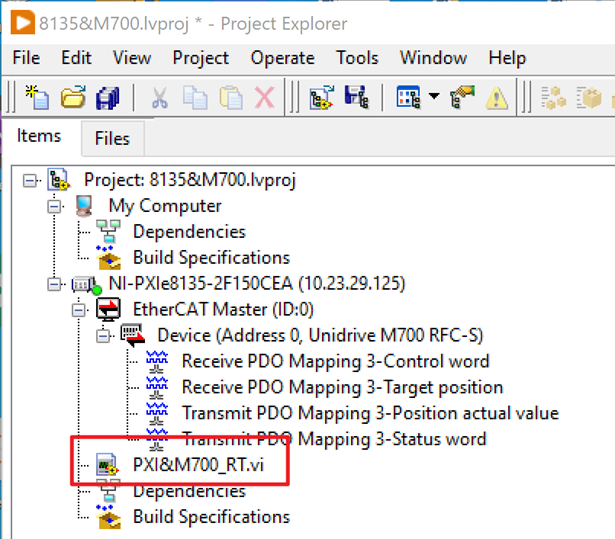
Task: Select Transmit PDO Mapping 3-Status word
Action: tap(334, 439)
